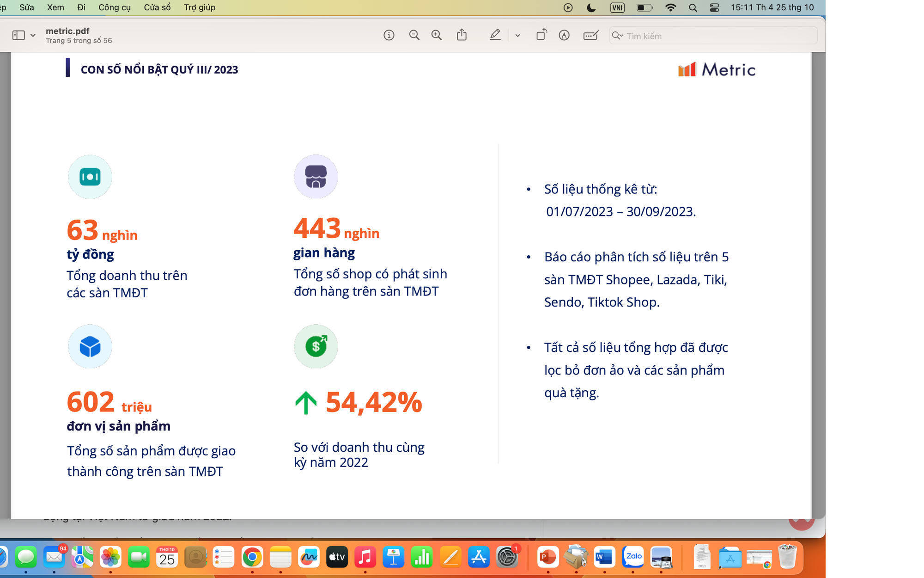Click the clock showing 15:11 Th 4
Image resolution: width=924 pixels, height=578 pixels.
point(772,7)
